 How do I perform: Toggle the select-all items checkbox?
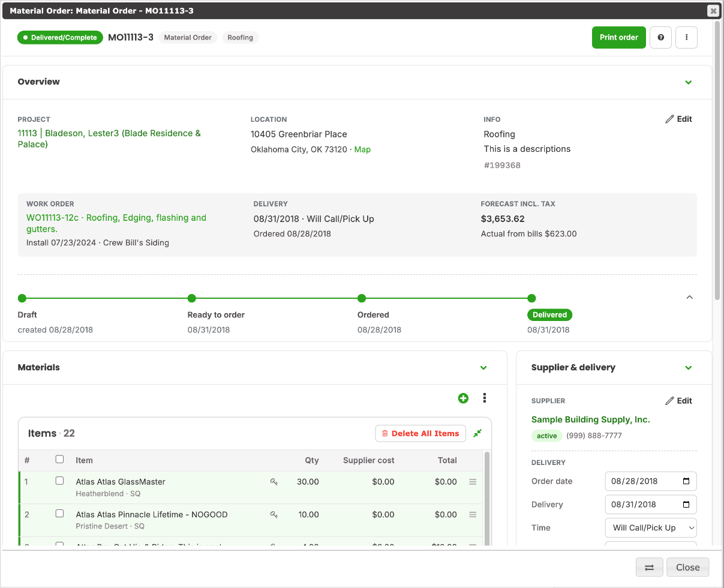(59, 460)
